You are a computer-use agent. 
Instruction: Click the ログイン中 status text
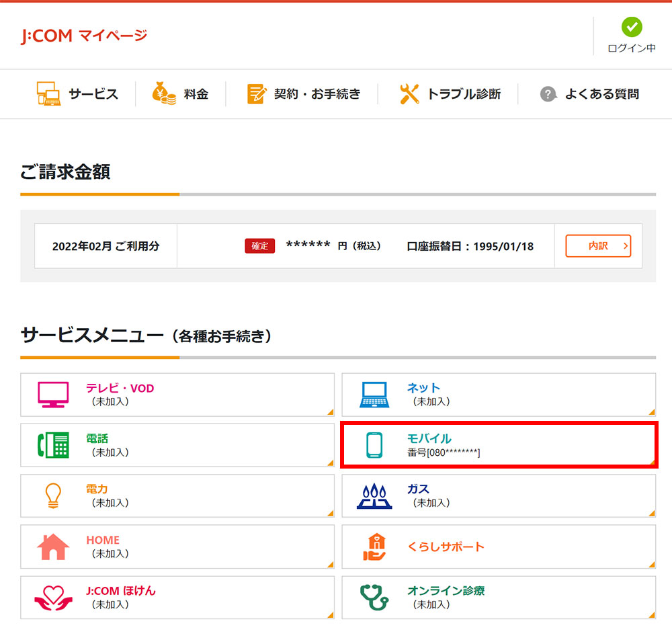[x=632, y=48]
